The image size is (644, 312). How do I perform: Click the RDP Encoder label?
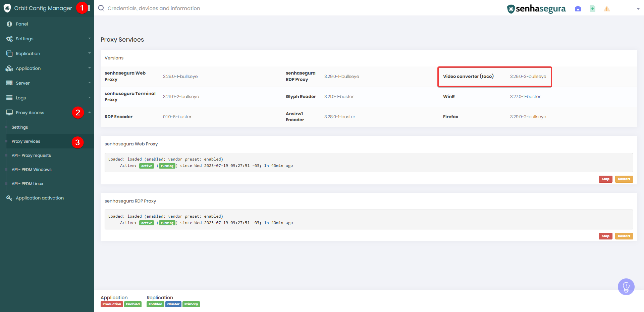point(118,117)
